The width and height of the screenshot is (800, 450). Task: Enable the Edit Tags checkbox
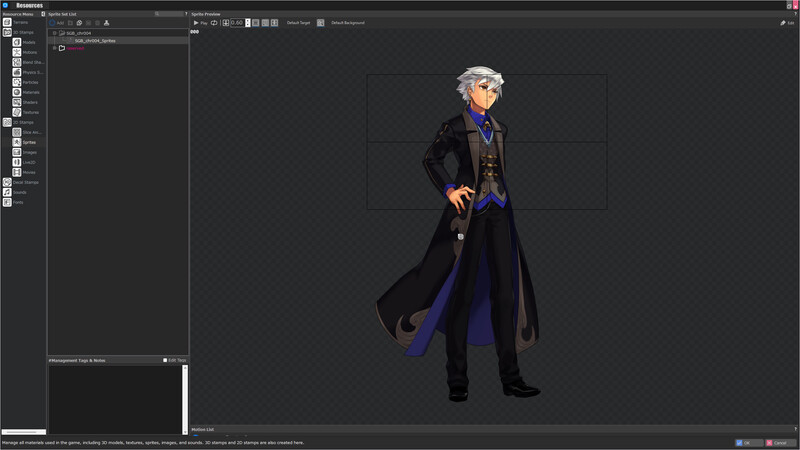coord(165,360)
